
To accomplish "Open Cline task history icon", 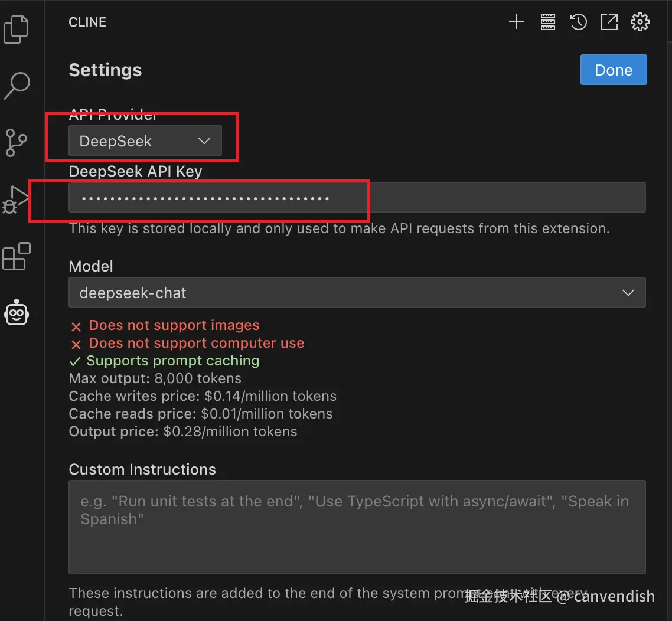I will click(x=578, y=22).
